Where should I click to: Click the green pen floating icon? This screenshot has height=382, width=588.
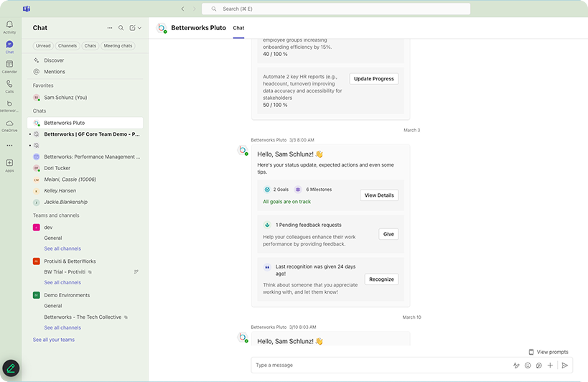pos(11,368)
